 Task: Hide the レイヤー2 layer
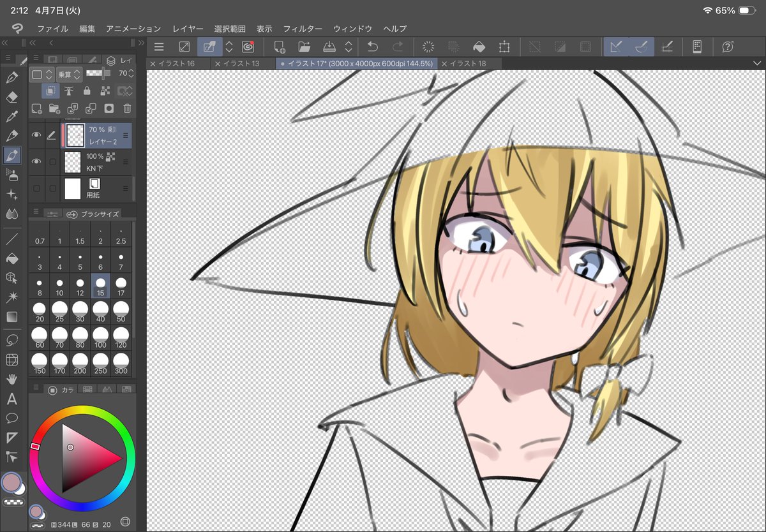point(36,135)
